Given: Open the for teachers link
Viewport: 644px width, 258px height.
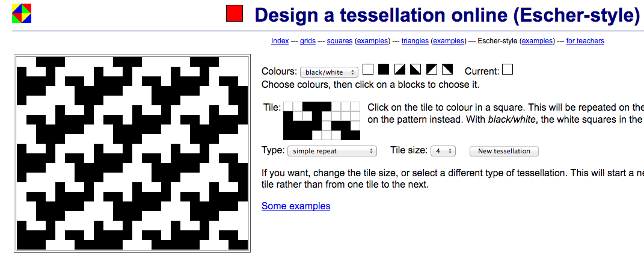Looking at the screenshot, I should (585, 41).
